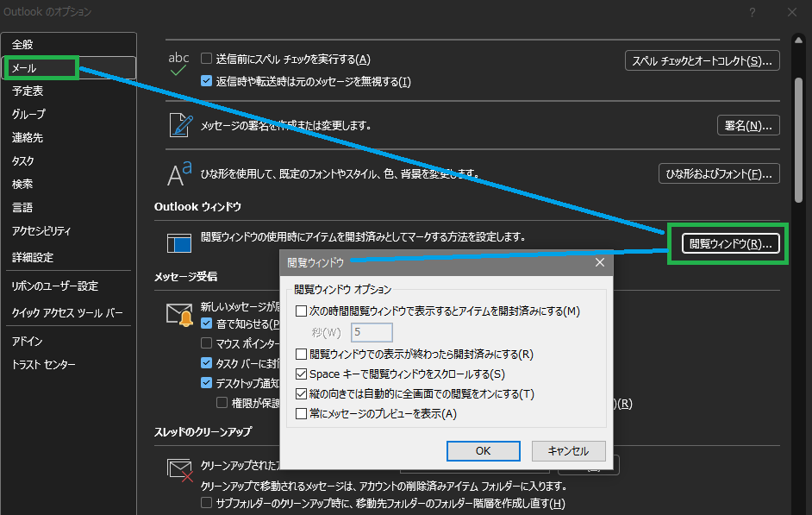Close the 閲覧ウィンドウ dialog with X
The width and height of the screenshot is (812, 515).
600,262
